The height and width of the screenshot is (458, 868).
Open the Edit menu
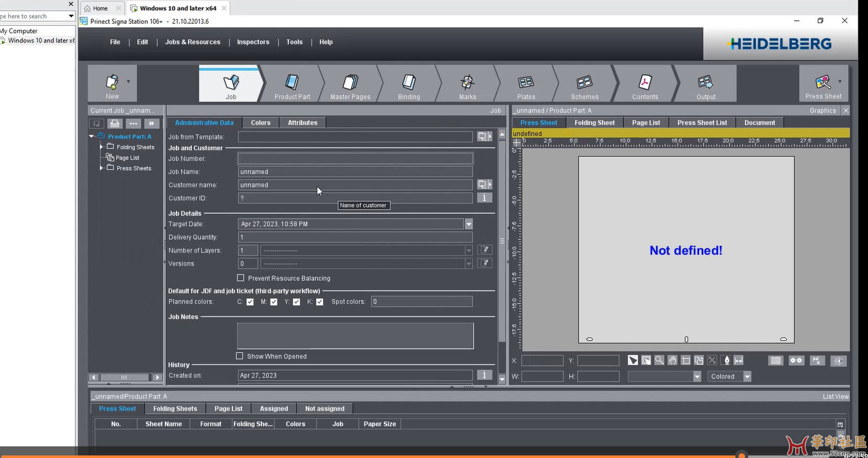(142, 42)
